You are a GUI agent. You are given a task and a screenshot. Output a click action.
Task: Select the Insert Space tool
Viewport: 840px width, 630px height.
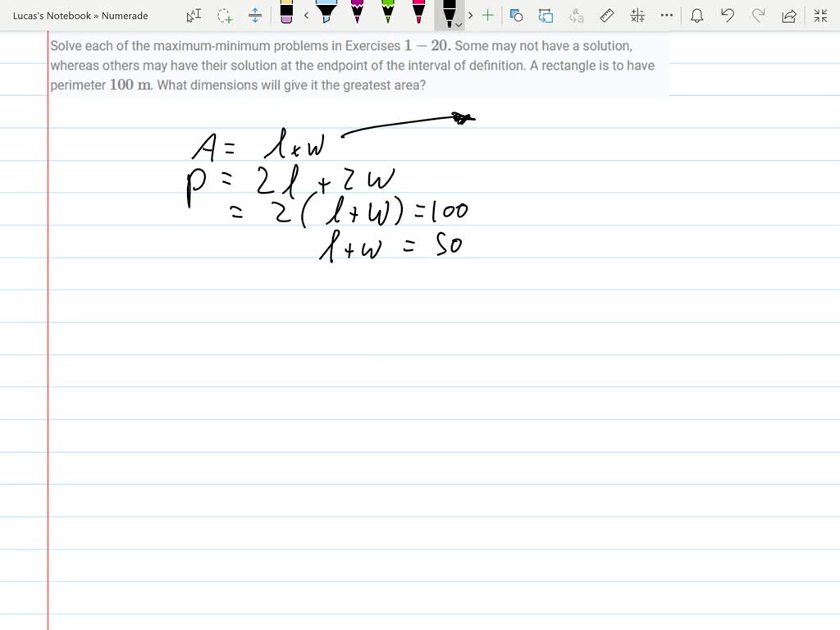click(x=255, y=15)
